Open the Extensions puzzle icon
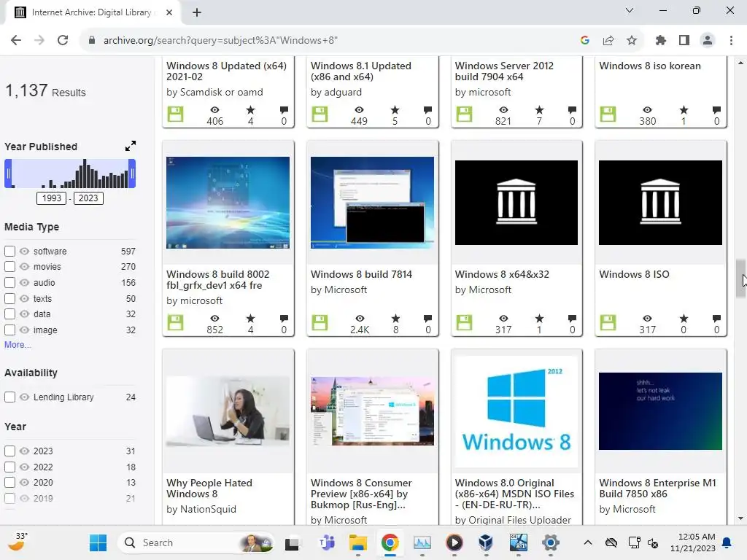 point(661,41)
